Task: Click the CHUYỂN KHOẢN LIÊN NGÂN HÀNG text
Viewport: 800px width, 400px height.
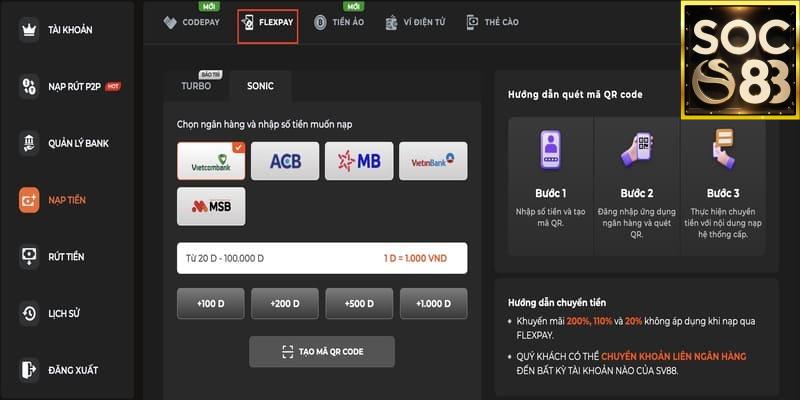Action: coord(673,356)
